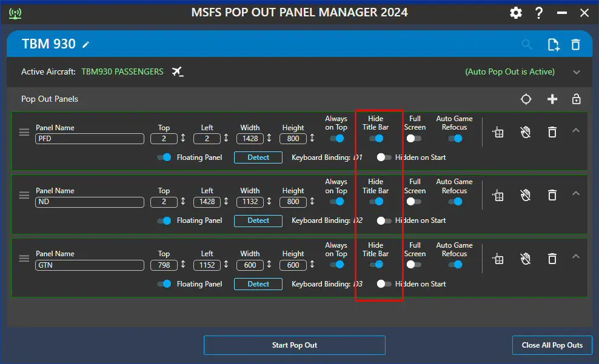This screenshot has width=599, height=364.
Task: Click the Top value stepper for PFD
Action: [183, 138]
